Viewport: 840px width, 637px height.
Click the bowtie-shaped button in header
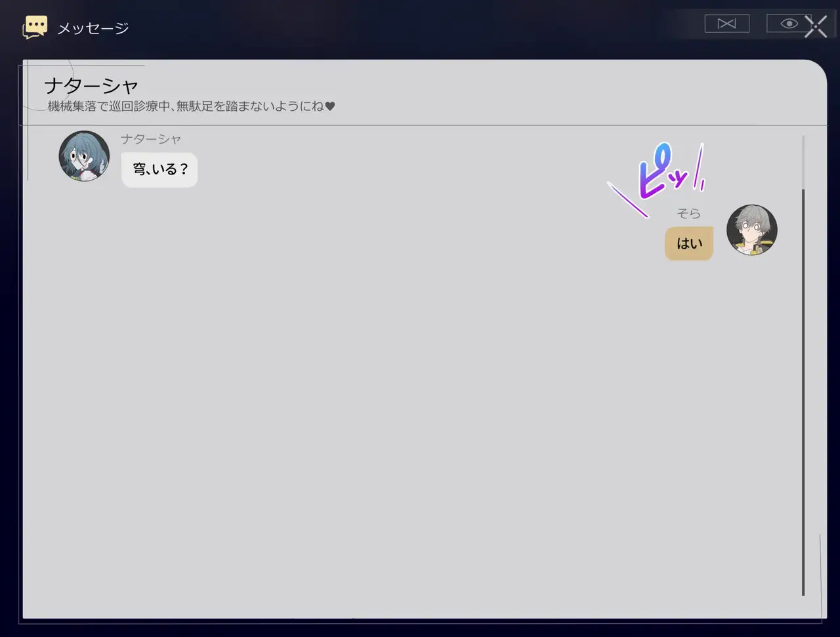click(x=726, y=24)
